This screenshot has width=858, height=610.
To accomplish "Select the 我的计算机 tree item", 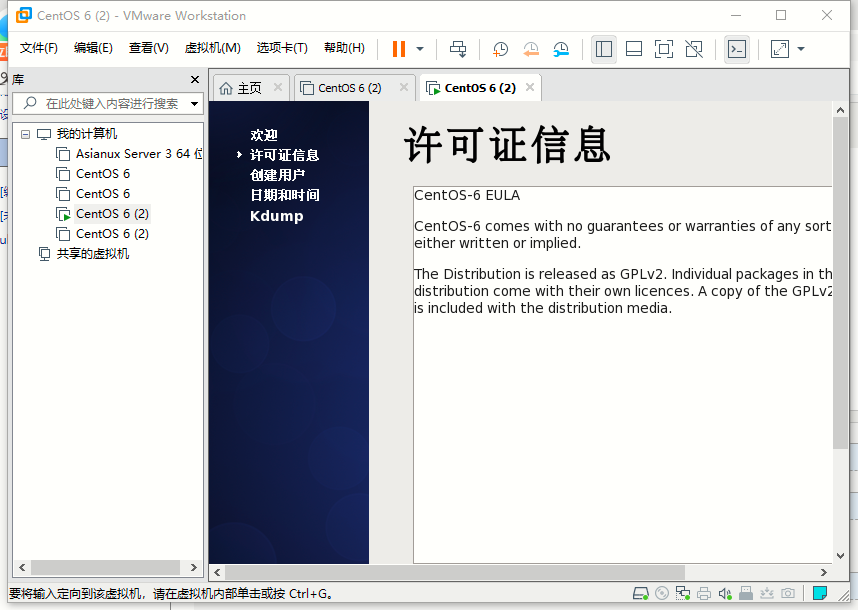I will (86, 133).
